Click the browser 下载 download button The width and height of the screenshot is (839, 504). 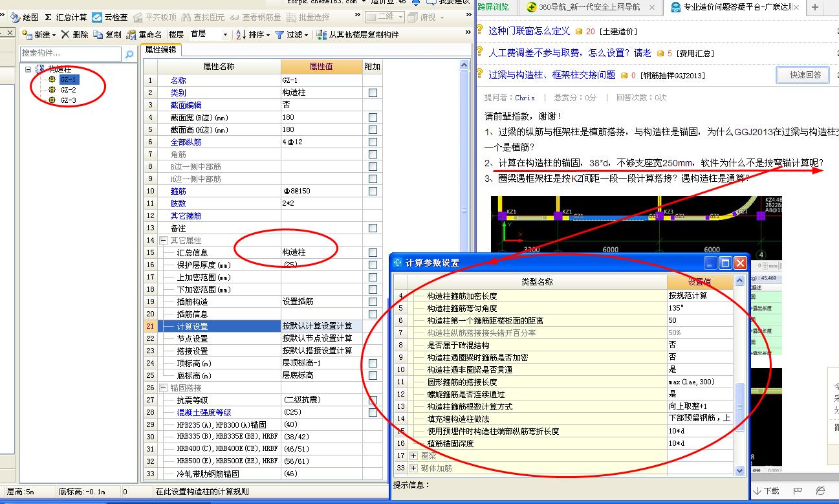click(x=767, y=491)
